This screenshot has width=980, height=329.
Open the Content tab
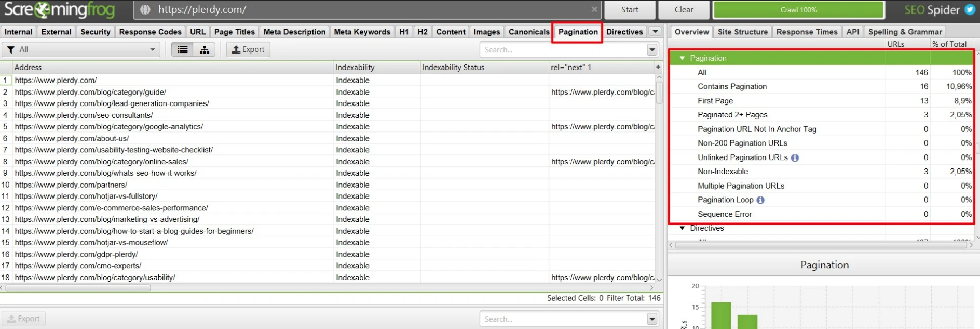tap(451, 32)
